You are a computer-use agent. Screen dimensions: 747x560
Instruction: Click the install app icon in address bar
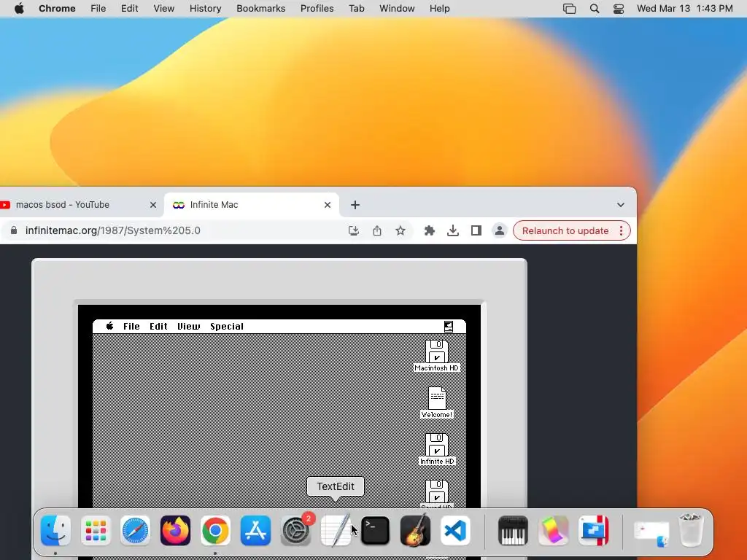point(354,230)
